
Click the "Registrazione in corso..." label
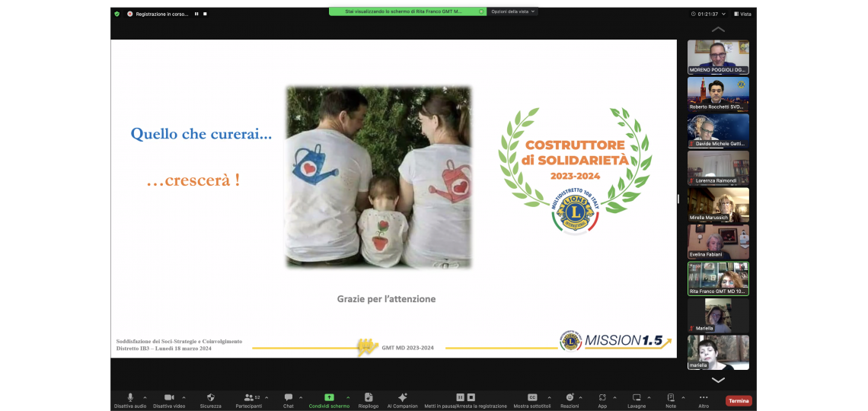coord(162,14)
